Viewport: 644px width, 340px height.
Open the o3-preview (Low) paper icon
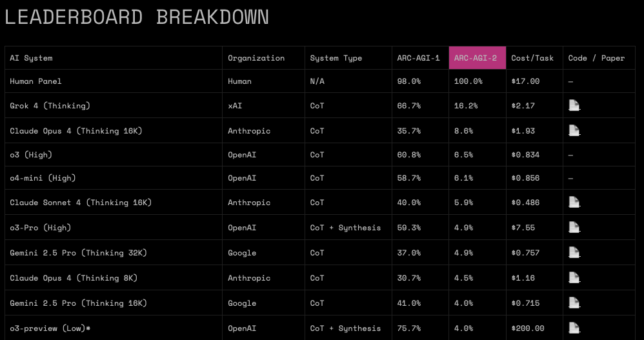point(574,328)
